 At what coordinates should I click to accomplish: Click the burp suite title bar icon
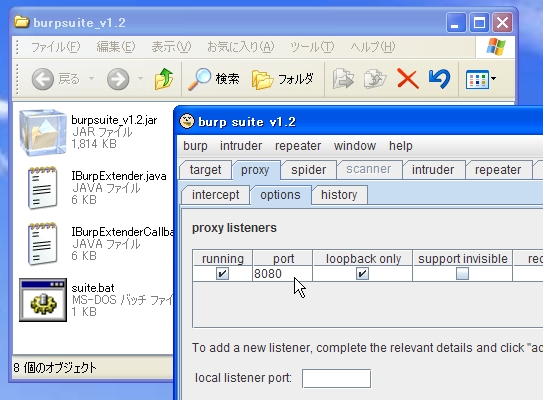[187, 121]
